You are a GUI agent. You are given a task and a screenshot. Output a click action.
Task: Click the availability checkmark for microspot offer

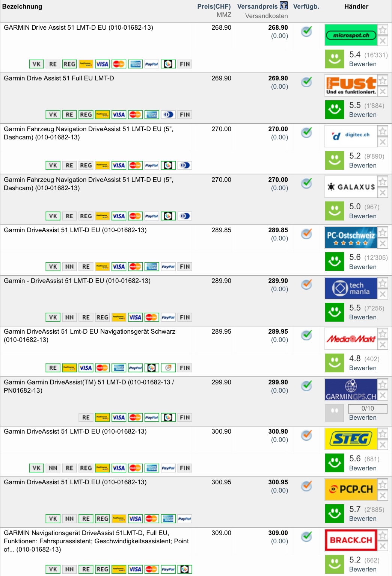[307, 31]
